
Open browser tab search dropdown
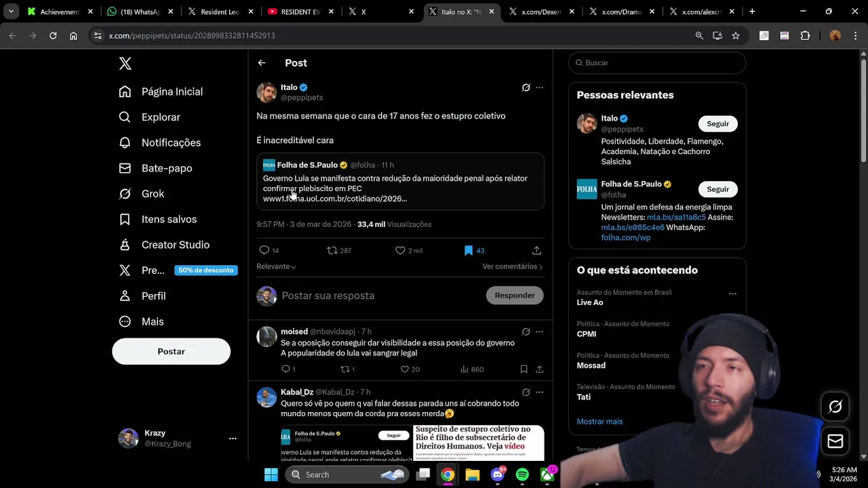[x=11, y=12]
